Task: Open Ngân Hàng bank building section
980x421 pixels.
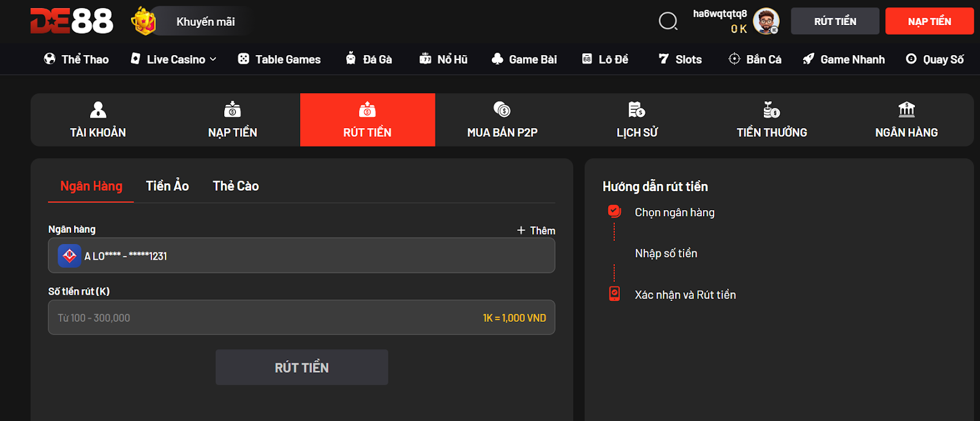Action: 907,120
